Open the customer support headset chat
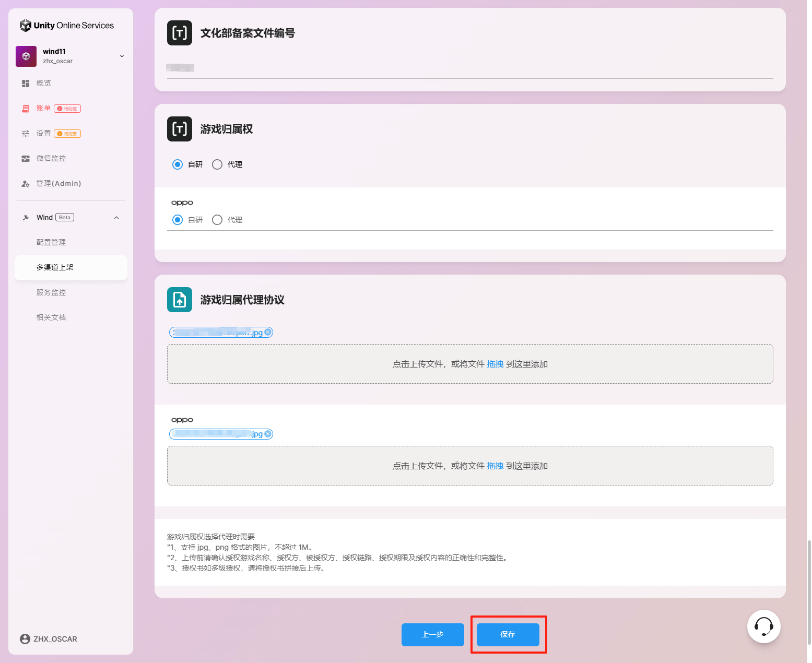812x663 pixels. tap(763, 626)
